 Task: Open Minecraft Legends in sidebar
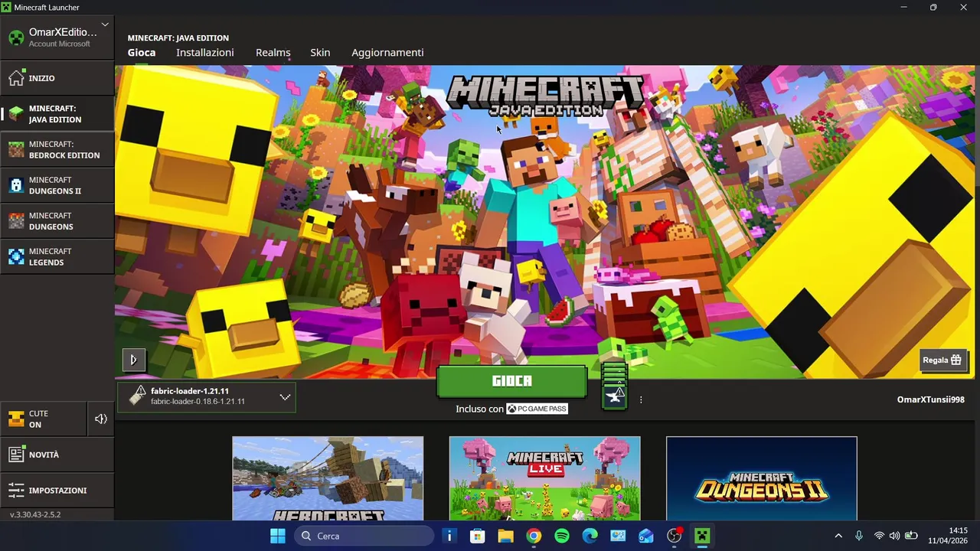(57, 256)
